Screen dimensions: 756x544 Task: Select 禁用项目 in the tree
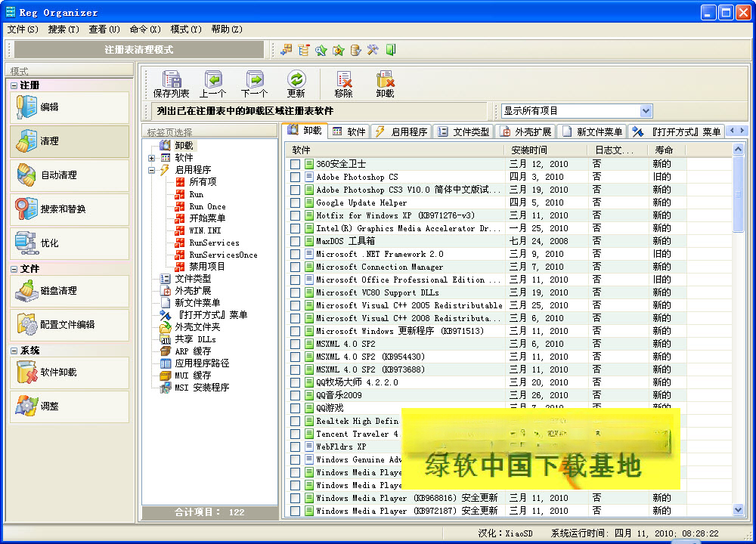(x=207, y=267)
